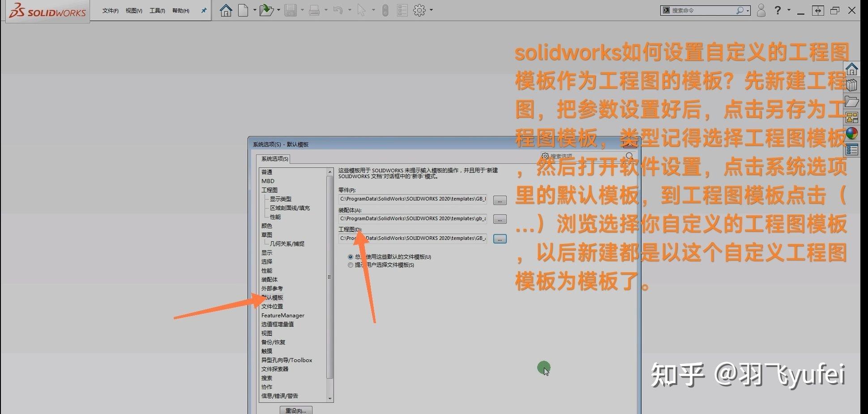Create a new document with the blank page icon
Screen dimensions: 868x414
(x=243, y=10)
